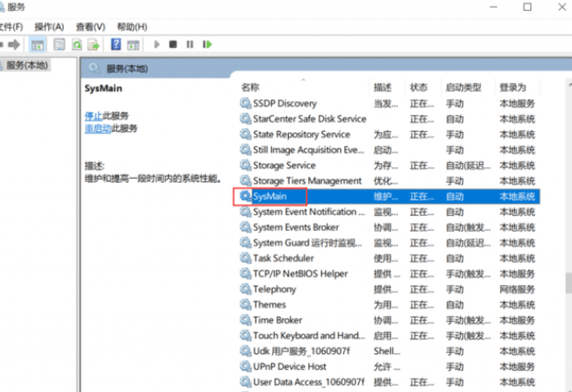This screenshot has width=572, height=392.
Task: Select the State Repository Service name
Action: (302, 135)
